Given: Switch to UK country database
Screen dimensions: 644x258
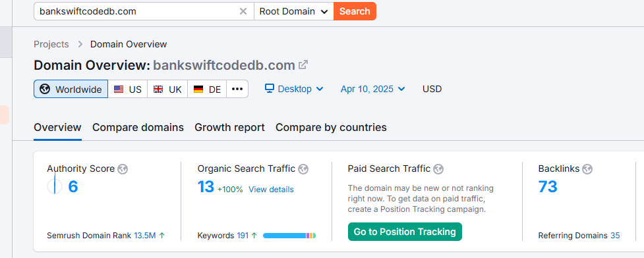Looking at the screenshot, I should pyautogui.click(x=167, y=89).
